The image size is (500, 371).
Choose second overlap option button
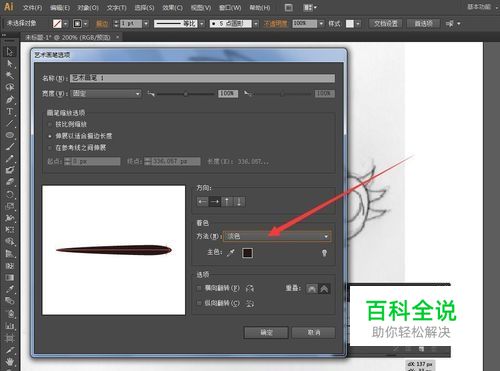tap(324, 288)
